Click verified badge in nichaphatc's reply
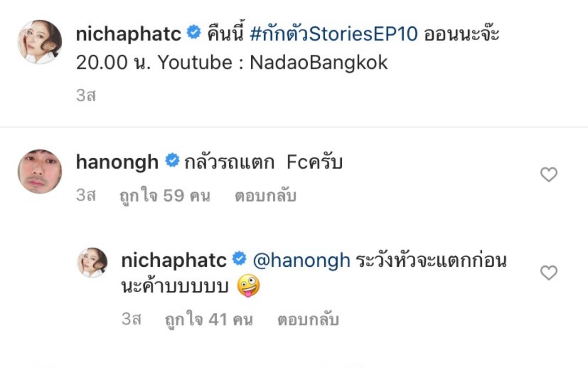 tap(239, 259)
